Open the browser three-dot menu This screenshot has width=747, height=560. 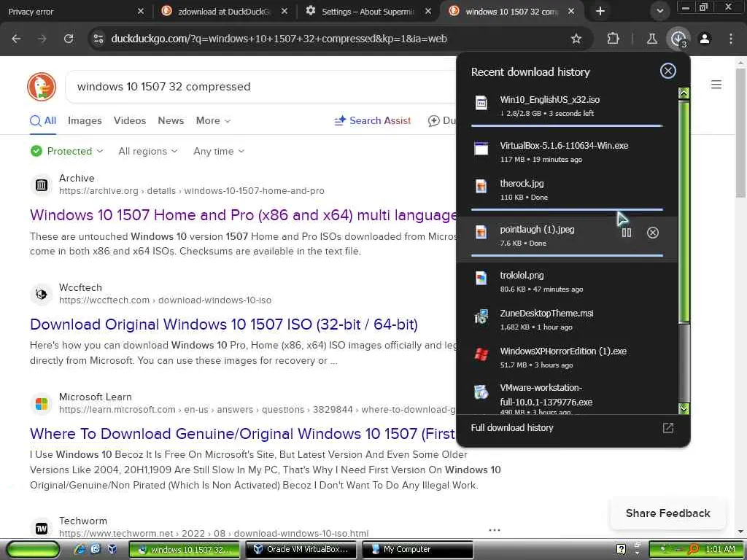tap(731, 39)
